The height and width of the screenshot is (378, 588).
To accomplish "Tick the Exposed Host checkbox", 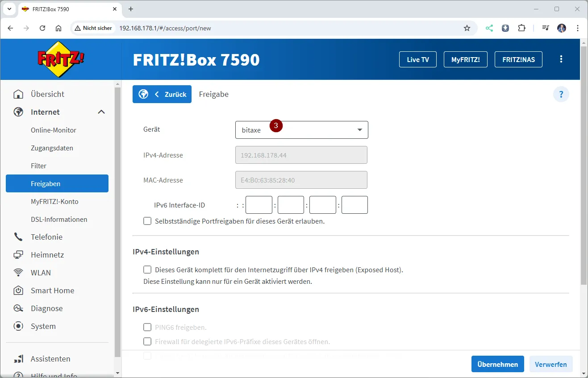I will coord(147,270).
